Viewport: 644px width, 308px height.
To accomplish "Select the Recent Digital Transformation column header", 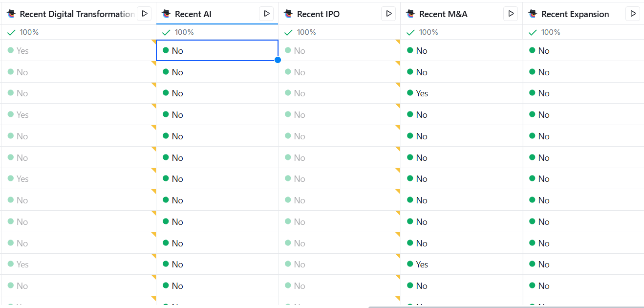I will pos(77,14).
